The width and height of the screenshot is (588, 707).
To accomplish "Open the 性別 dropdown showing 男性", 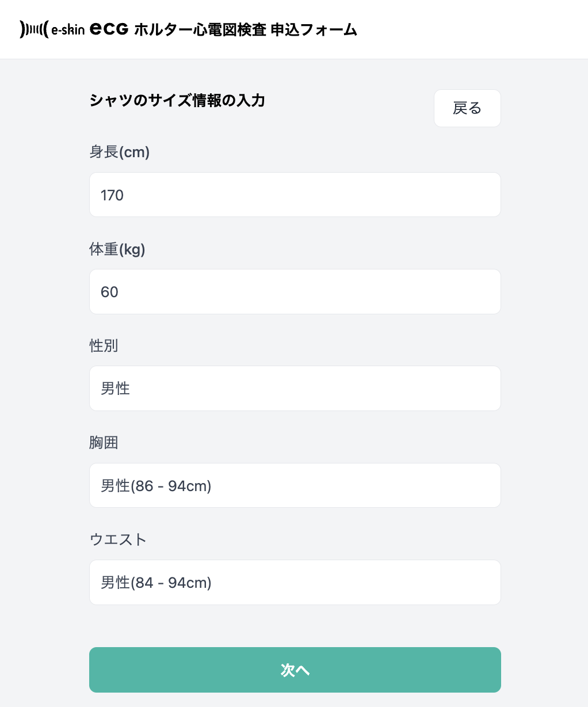I will point(295,389).
